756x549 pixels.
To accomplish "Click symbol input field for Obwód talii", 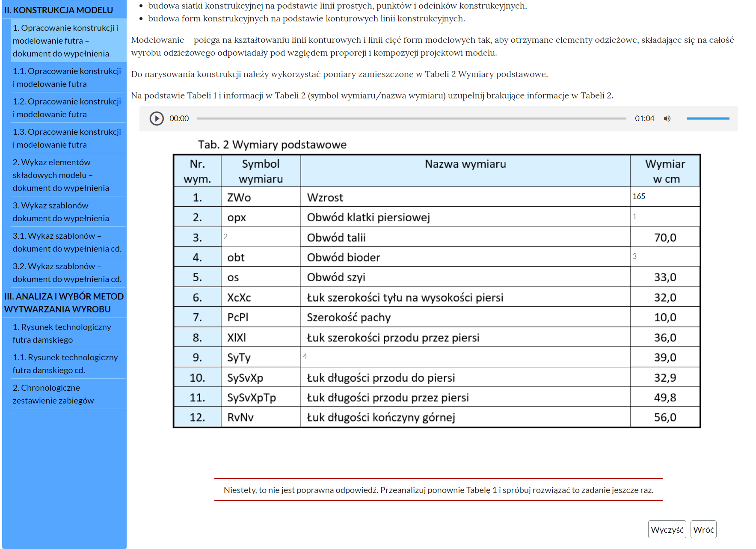I will tap(261, 237).
